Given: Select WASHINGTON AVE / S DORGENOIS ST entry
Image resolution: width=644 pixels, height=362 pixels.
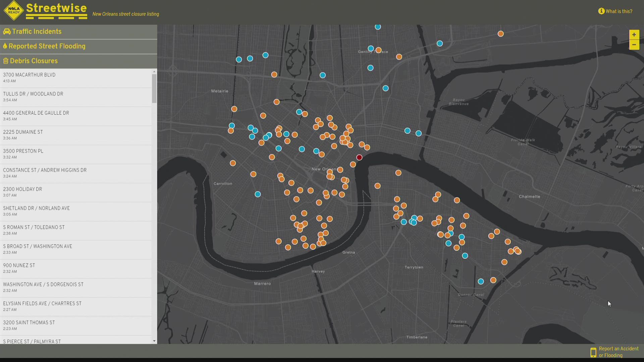Looking at the screenshot, I should click(76, 288).
